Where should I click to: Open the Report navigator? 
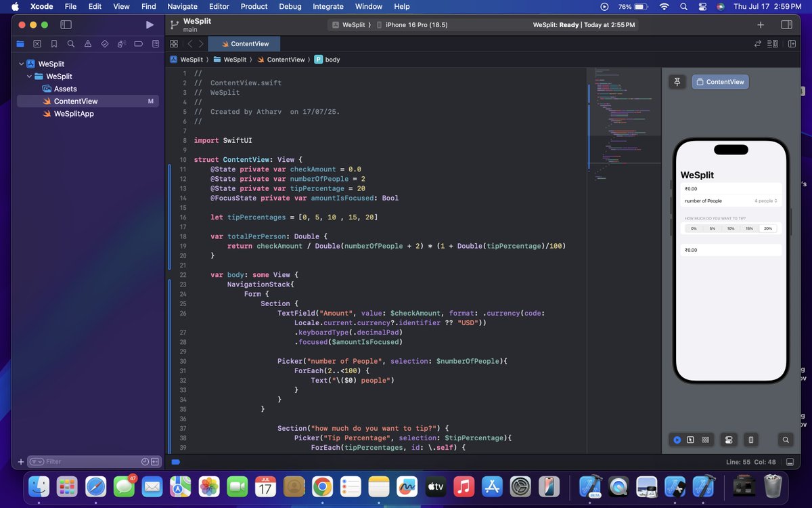pyautogui.click(x=156, y=43)
